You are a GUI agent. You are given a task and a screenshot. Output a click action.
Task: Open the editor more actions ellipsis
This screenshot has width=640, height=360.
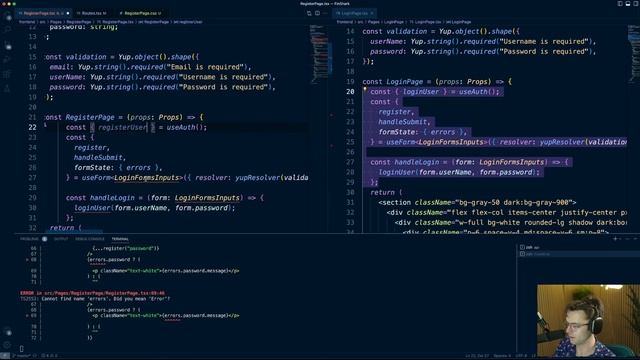coord(325,13)
